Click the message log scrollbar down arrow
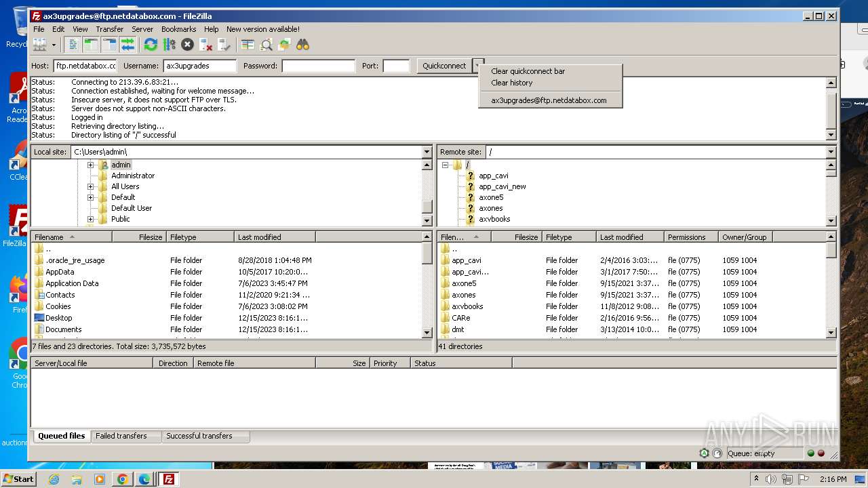This screenshot has height=488, width=868. click(831, 135)
